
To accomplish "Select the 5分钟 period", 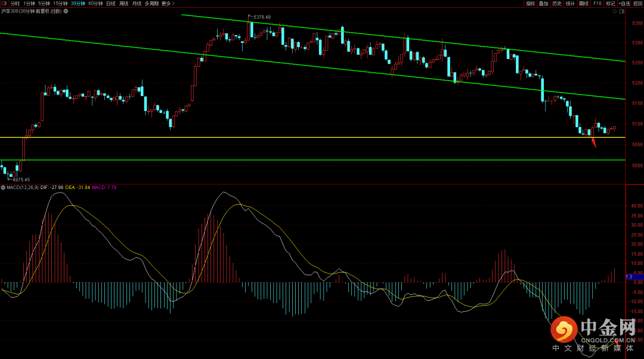I will point(44,4).
